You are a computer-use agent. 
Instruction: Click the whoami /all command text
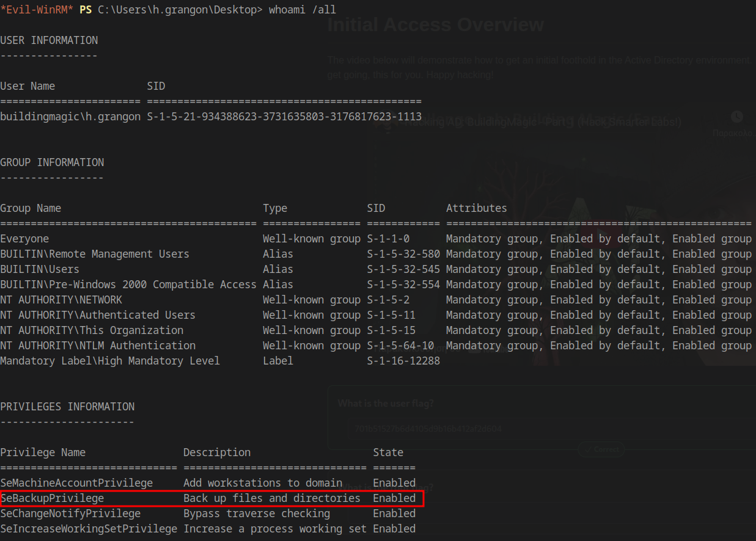(x=302, y=10)
